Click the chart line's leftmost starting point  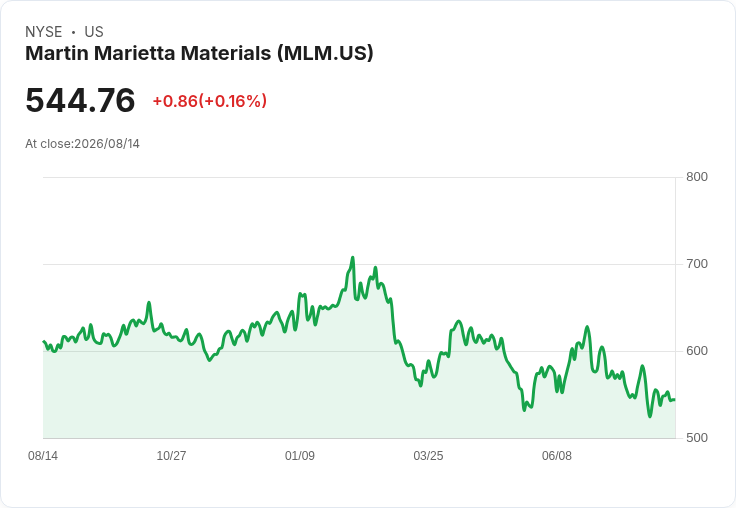pyautogui.click(x=44, y=341)
